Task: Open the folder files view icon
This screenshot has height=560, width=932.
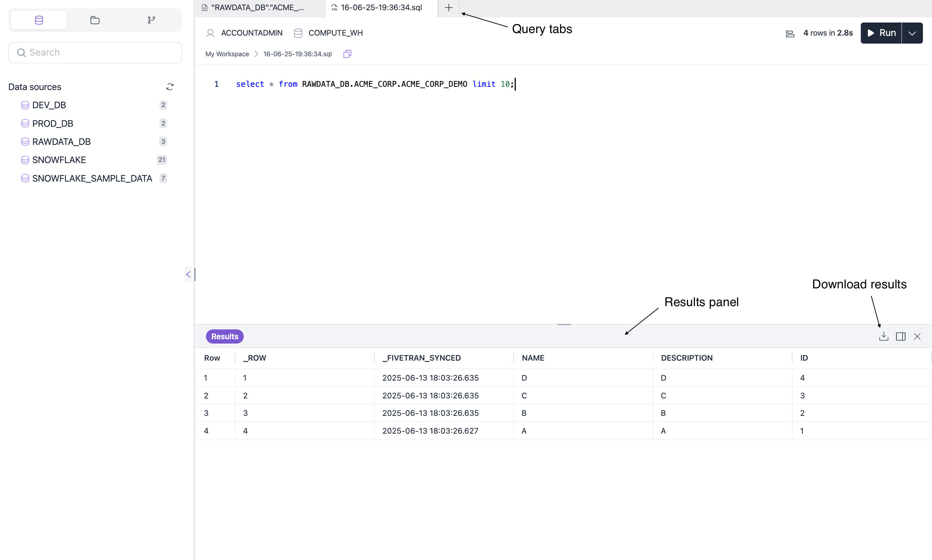Action: (95, 20)
